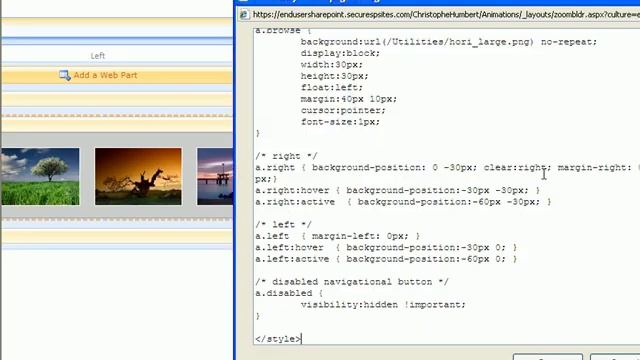The height and width of the screenshot is (360, 640).
Task: Select the pier at dusk thumbnail
Action: click(x=215, y=176)
